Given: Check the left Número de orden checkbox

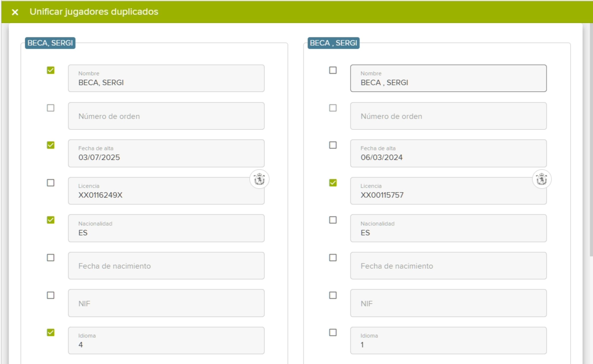Looking at the screenshot, I should point(51,108).
